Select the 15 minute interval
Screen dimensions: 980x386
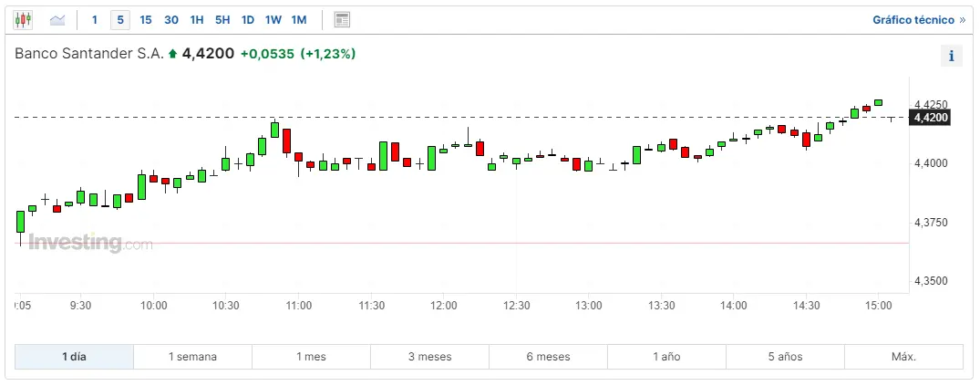(x=146, y=20)
